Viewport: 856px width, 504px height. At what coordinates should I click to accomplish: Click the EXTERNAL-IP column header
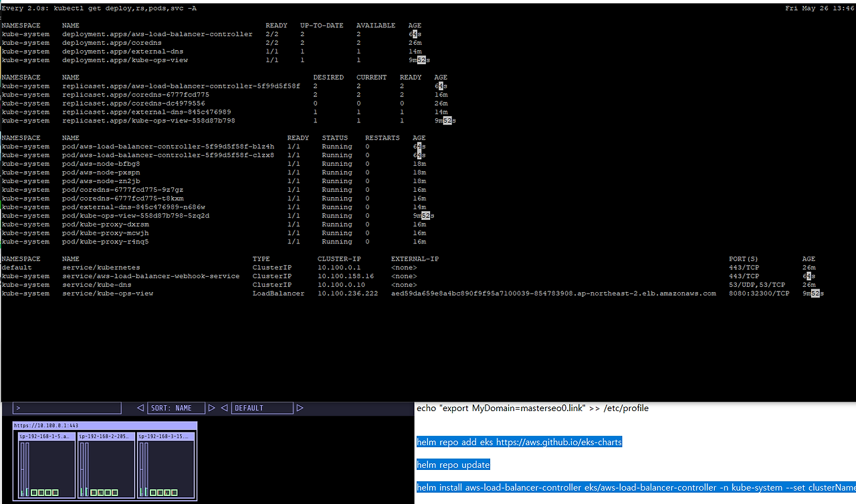415,259
